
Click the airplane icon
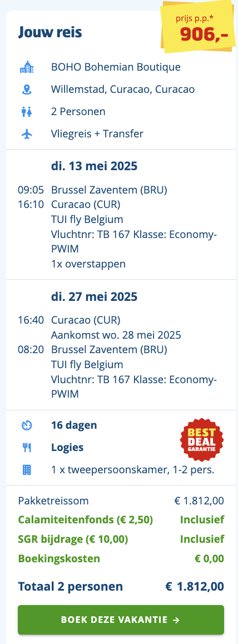pyautogui.click(x=27, y=134)
